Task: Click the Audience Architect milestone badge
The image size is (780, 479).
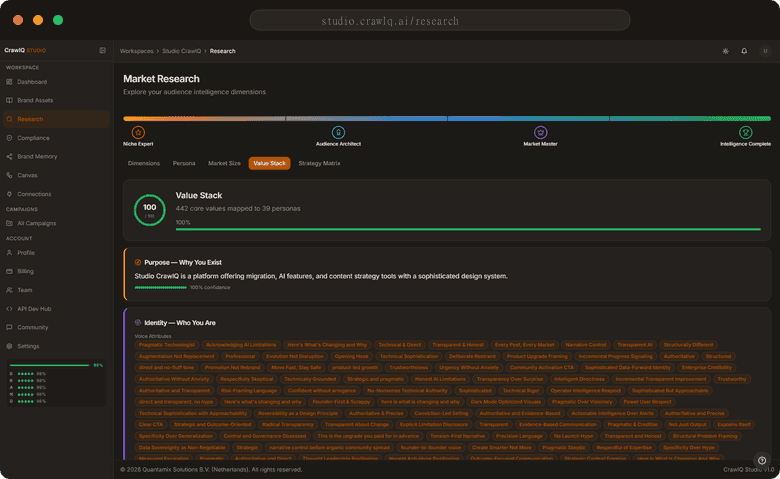Action: click(x=338, y=132)
